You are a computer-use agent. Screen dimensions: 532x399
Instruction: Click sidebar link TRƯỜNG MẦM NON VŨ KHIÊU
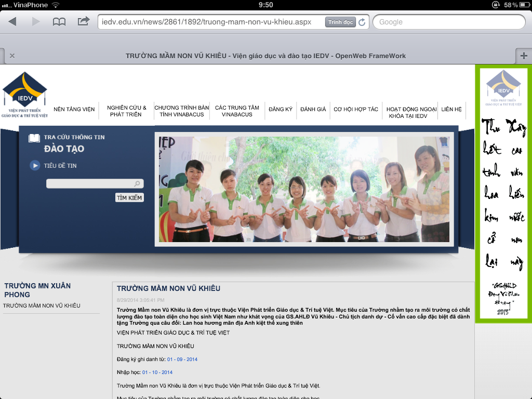42,305
